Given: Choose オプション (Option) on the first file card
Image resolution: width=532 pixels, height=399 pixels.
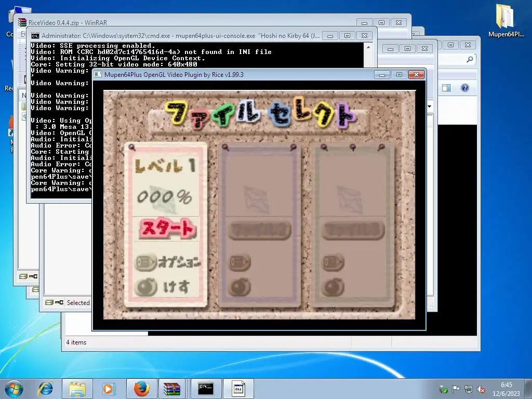Looking at the screenshot, I should (179, 262).
